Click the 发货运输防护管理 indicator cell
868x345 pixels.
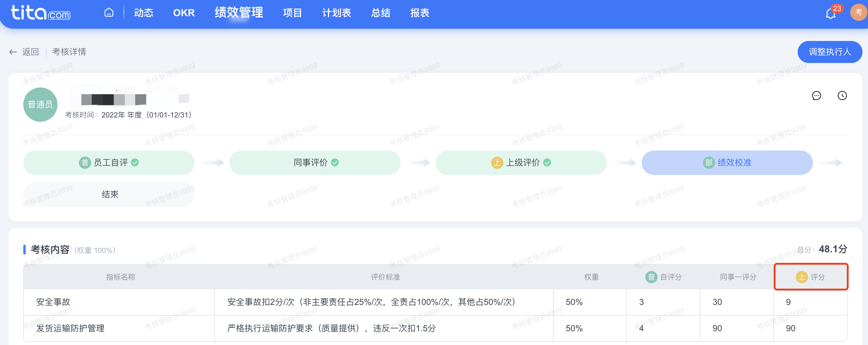pyautogui.click(x=119, y=328)
